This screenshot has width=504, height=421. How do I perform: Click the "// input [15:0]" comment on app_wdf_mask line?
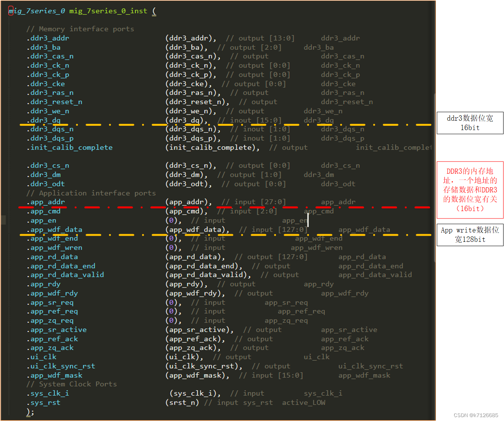pyautogui.click(x=271, y=375)
